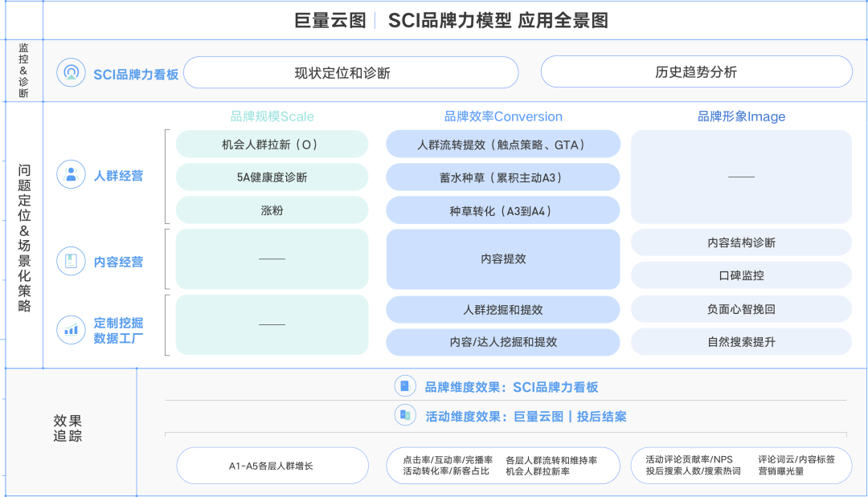This screenshot has width=868, height=497.
Task: Click 投后搜索人数/搜索热词 text
Action: pos(693,471)
